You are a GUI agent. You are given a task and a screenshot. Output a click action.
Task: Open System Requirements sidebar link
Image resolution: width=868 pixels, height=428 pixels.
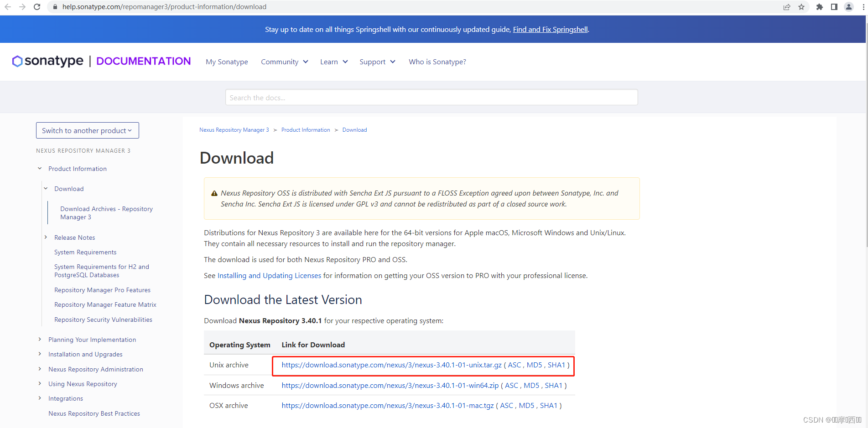coord(85,252)
